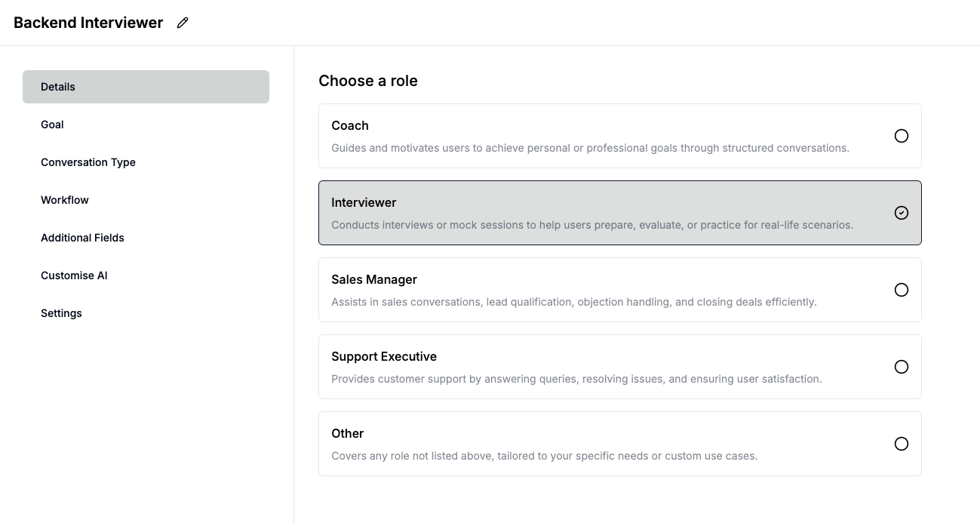
Task: Click the pencil icon to rename Backend Interviewer
Action: tap(182, 23)
